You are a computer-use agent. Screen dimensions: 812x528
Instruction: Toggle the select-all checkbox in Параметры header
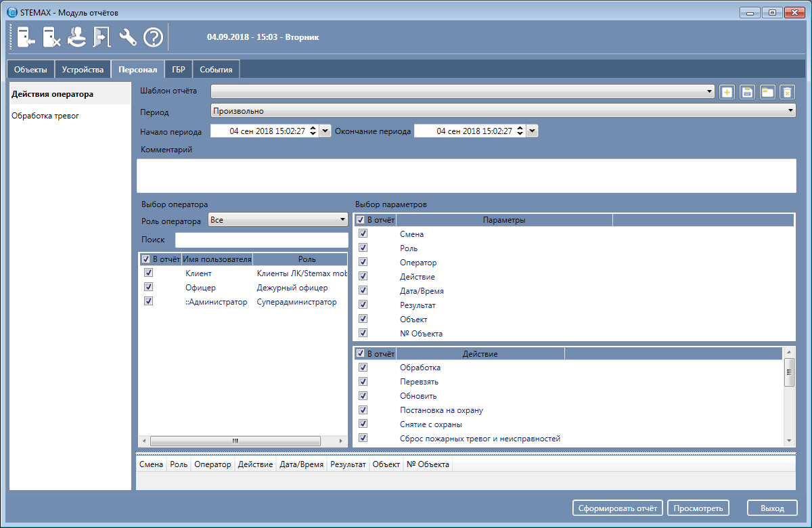point(361,220)
